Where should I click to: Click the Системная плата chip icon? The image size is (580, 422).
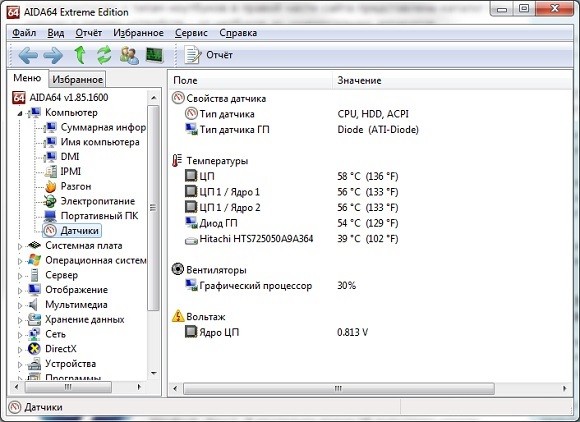(34, 245)
